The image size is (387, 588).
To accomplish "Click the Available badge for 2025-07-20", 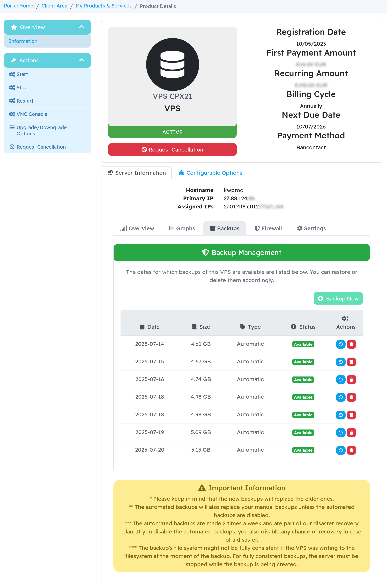I will pyautogui.click(x=303, y=450).
